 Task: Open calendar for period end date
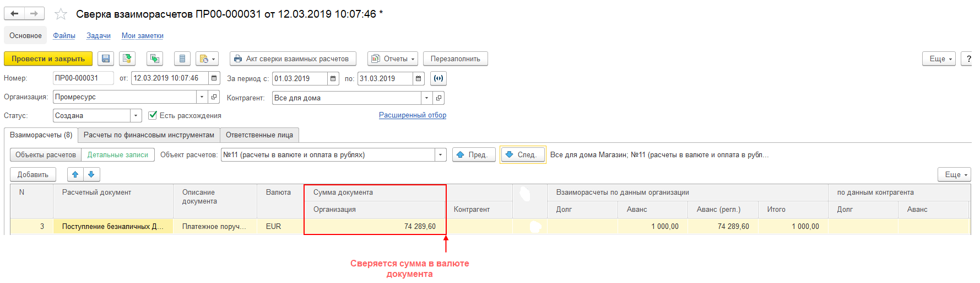coord(419,79)
